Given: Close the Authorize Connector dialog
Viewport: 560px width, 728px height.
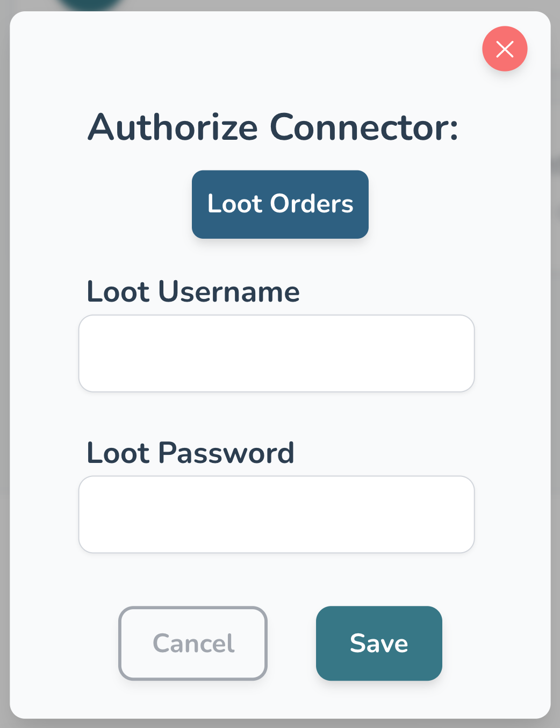Looking at the screenshot, I should [x=505, y=49].
